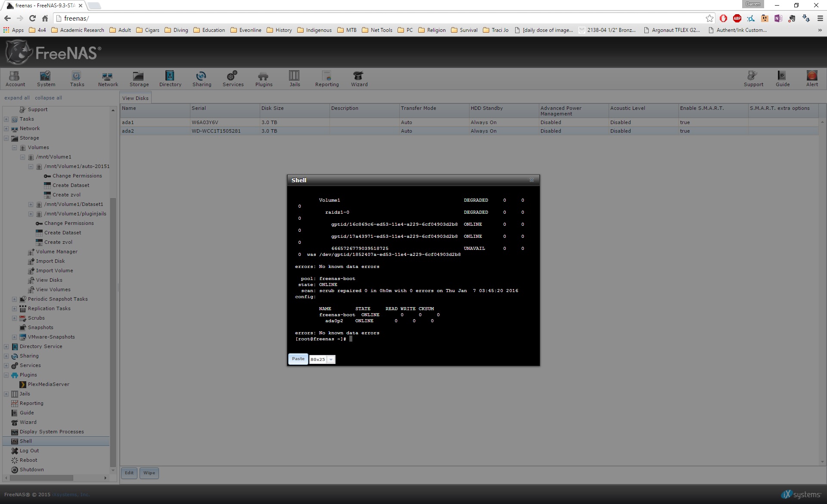Viewport: 827px width, 504px height.
Task: Open the Plugins toolbar icon
Action: click(x=264, y=79)
